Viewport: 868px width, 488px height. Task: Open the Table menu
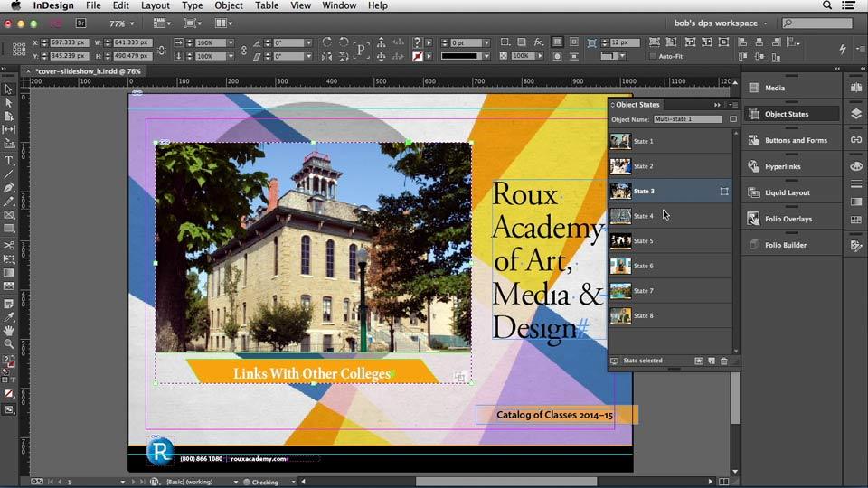click(x=266, y=5)
